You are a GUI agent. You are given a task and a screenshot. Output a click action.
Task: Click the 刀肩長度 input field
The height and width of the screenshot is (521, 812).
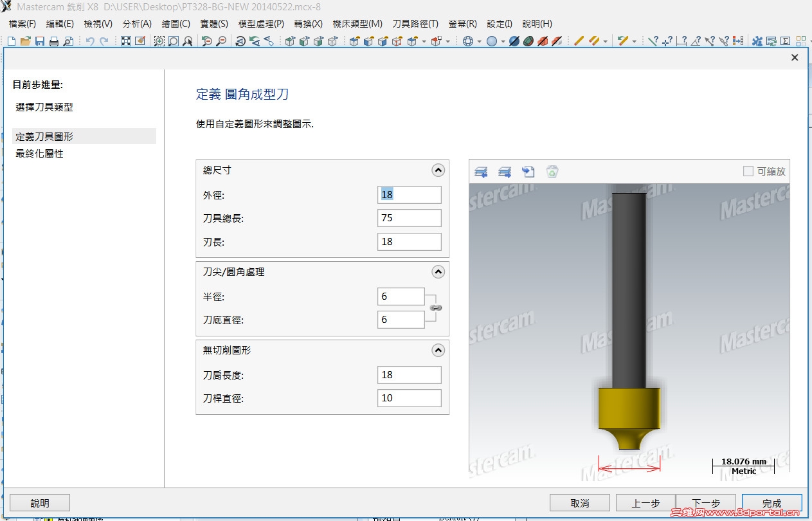tap(410, 375)
